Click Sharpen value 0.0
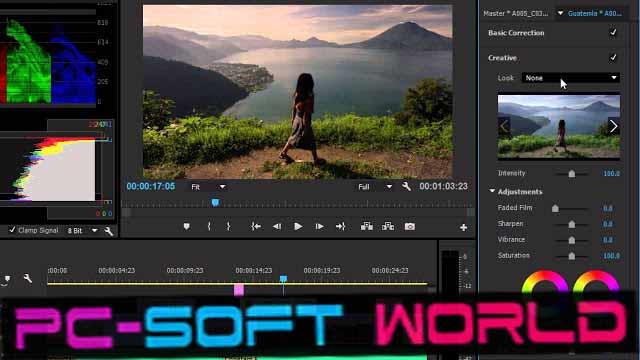 [608, 224]
